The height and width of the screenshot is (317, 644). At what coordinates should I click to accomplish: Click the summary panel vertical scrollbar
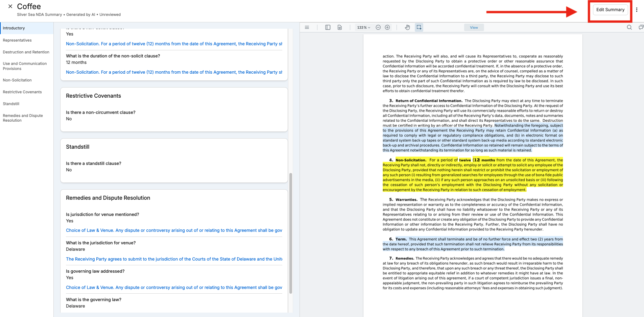(x=291, y=233)
